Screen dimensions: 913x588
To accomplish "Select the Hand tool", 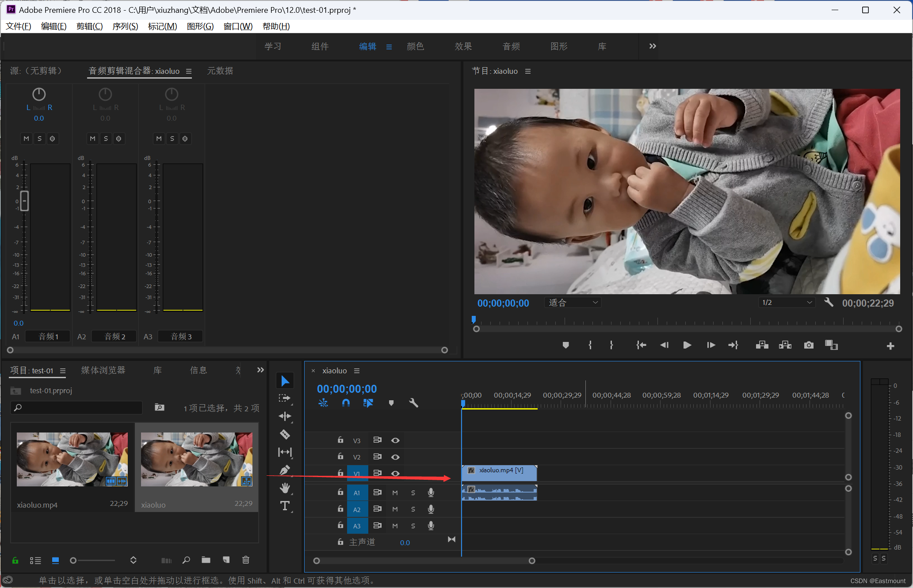I will (285, 488).
